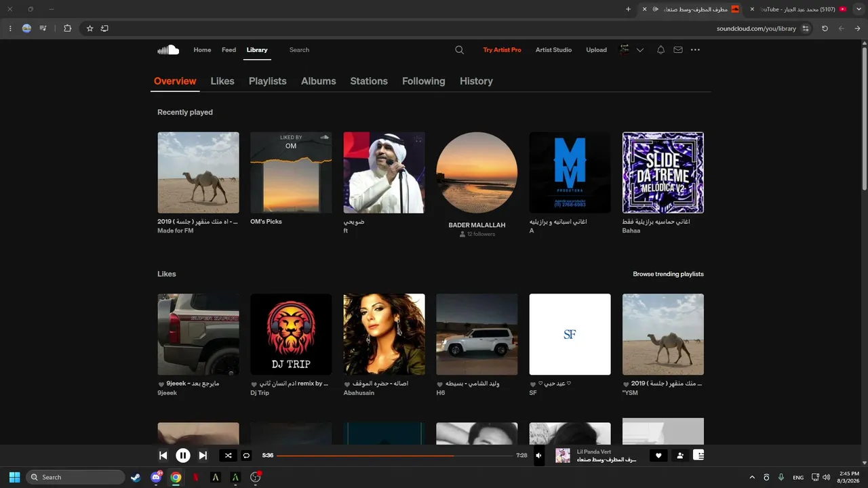This screenshot has height=488, width=868.
Task: Open the taskbar clock and date
Action: click(x=850, y=477)
